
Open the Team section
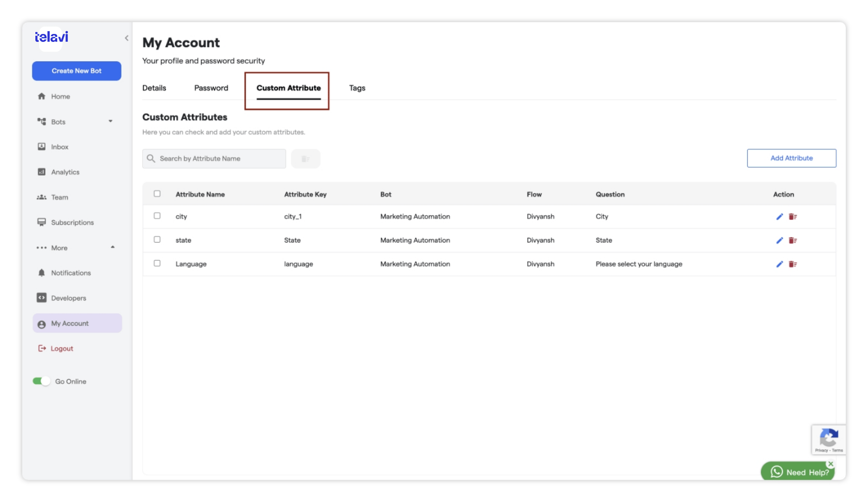point(60,197)
